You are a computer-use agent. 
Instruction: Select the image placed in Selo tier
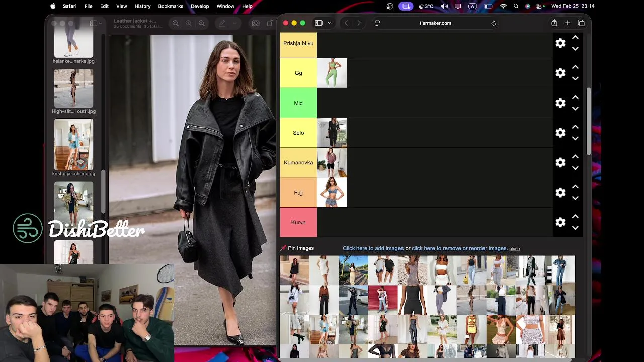pos(332,133)
